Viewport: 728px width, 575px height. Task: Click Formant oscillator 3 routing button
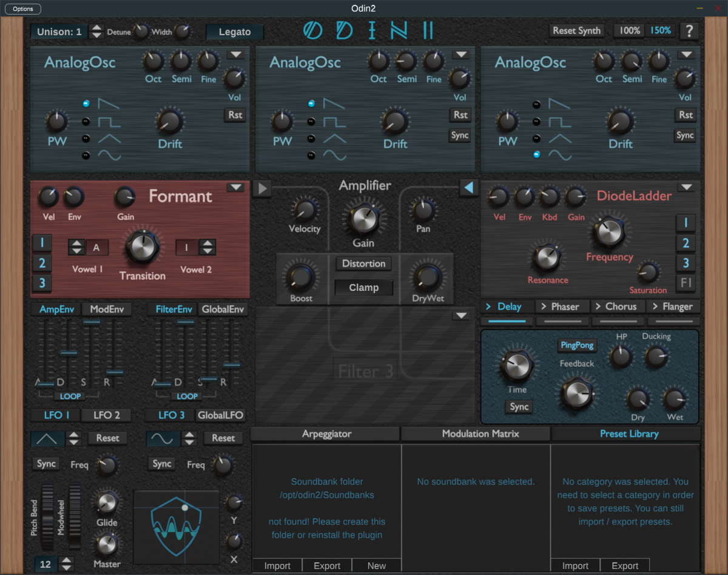(42, 283)
